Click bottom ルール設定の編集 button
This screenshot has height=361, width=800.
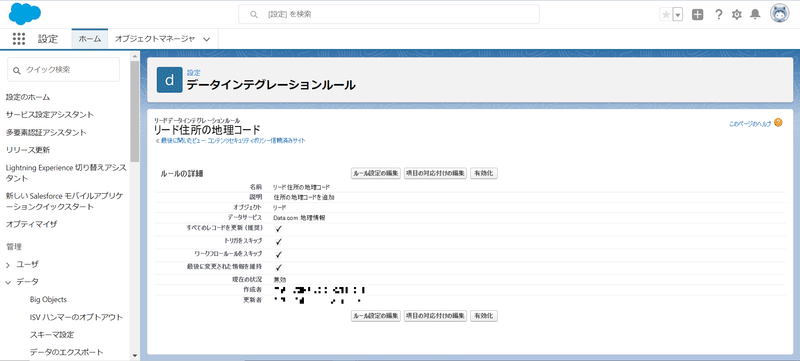point(376,316)
